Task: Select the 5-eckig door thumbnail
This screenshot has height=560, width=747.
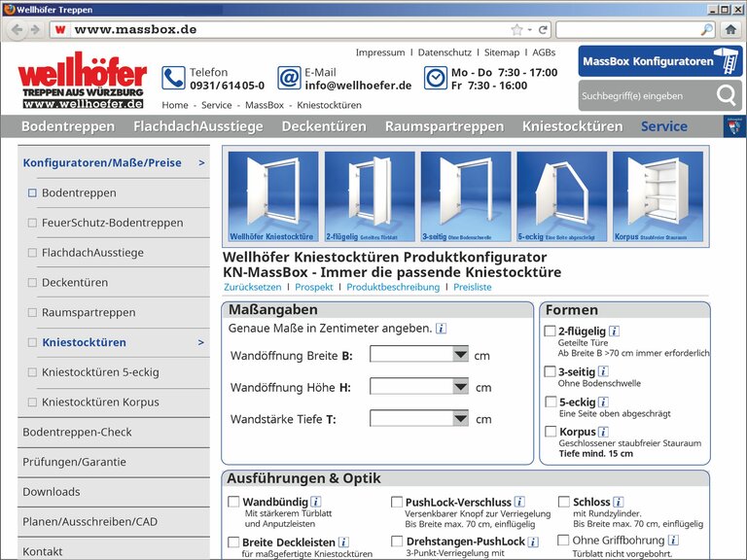Action: (x=561, y=196)
